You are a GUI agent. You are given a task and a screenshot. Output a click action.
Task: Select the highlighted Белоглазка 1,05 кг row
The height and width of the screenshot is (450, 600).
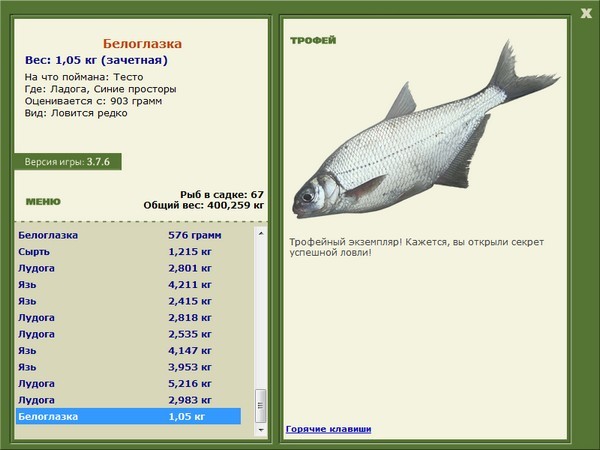pos(128,416)
